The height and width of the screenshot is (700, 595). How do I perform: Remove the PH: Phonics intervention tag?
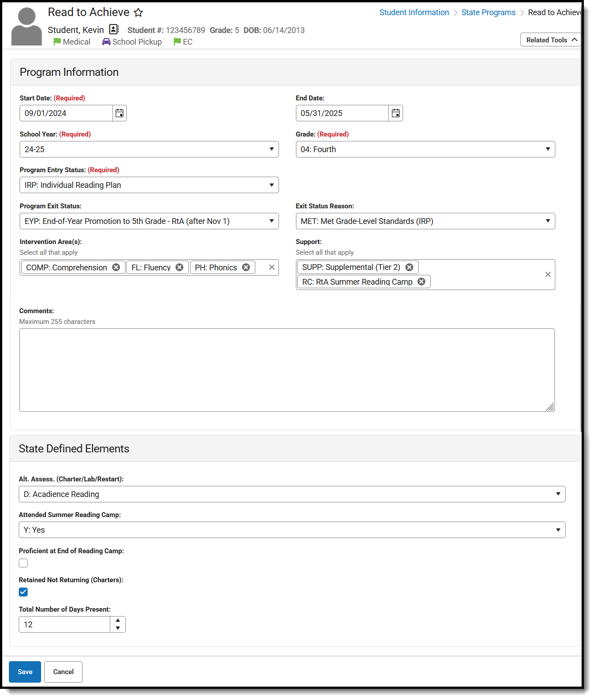point(246,268)
